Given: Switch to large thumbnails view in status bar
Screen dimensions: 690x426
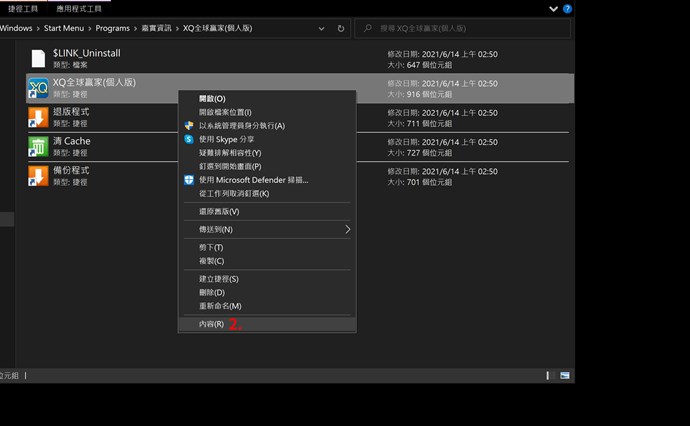Looking at the screenshot, I should tap(566, 375).
